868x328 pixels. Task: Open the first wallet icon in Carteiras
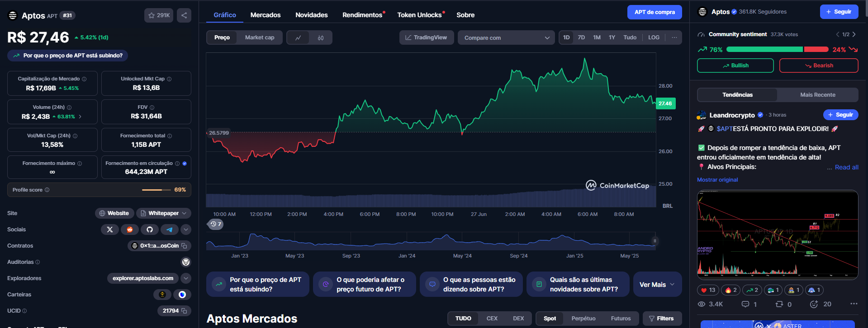162,295
